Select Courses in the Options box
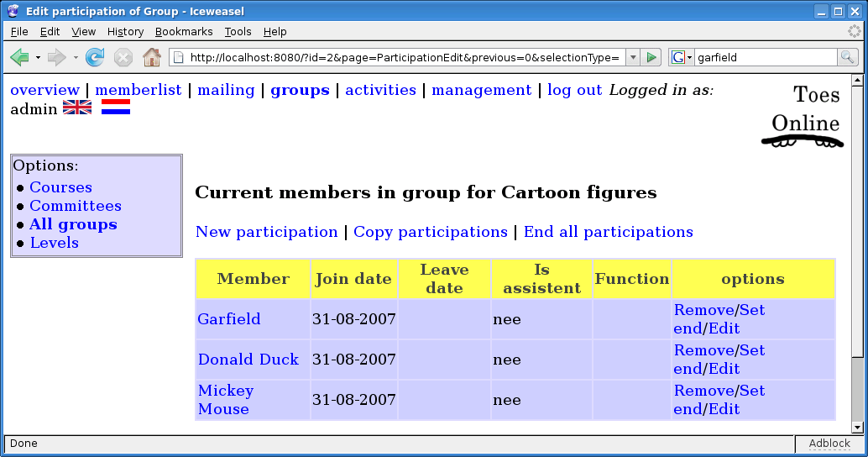This screenshot has width=868, height=457. (x=61, y=187)
